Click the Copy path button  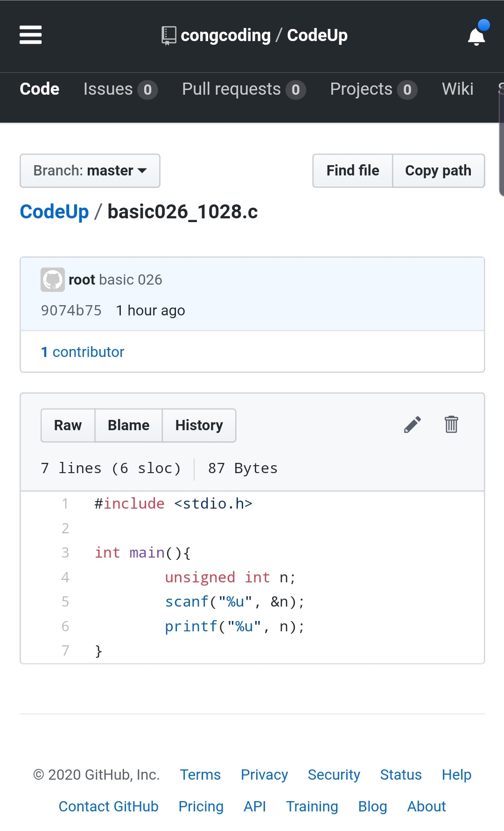[x=438, y=171]
